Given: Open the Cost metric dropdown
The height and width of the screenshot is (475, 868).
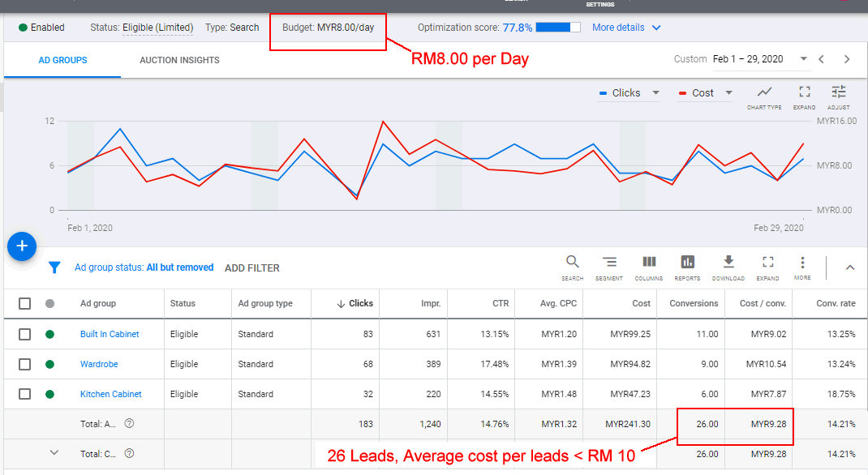Looking at the screenshot, I should coord(728,93).
